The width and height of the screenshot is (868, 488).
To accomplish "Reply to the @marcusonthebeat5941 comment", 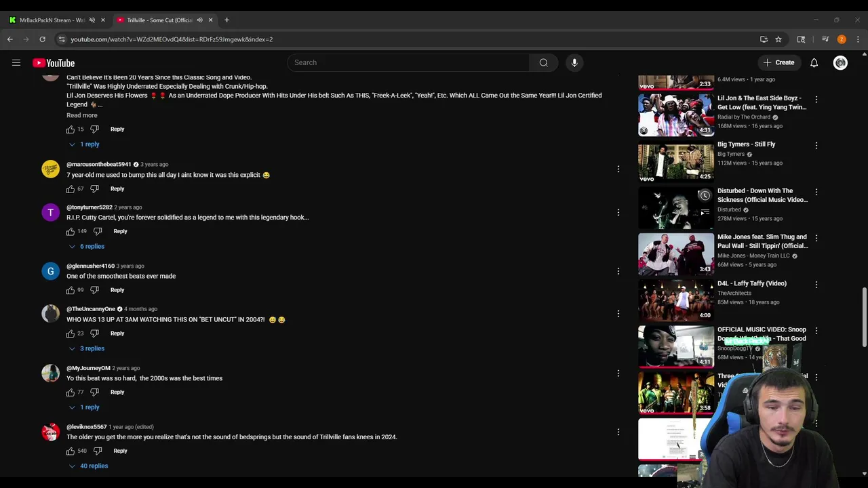I will [x=117, y=189].
